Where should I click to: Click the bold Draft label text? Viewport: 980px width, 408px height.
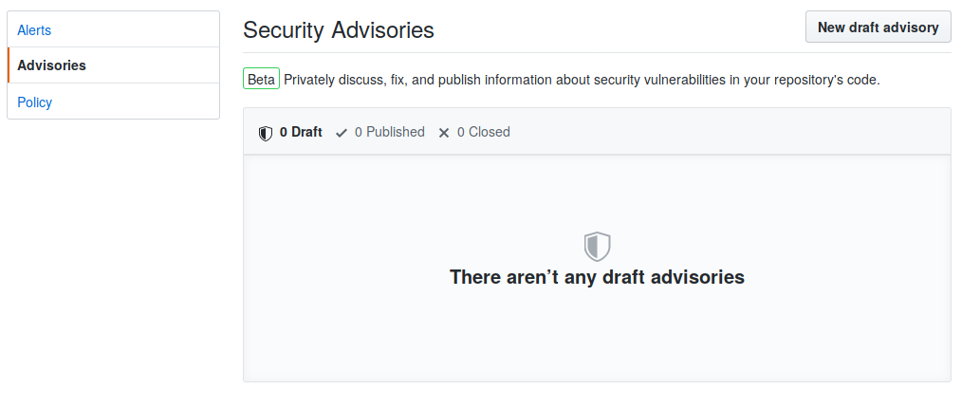pyautogui.click(x=306, y=132)
